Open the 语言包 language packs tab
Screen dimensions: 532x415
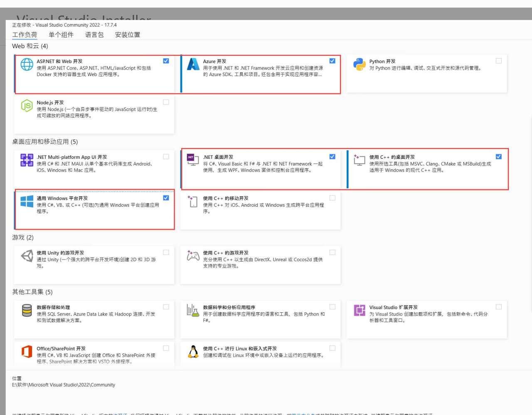click(94, 35)
